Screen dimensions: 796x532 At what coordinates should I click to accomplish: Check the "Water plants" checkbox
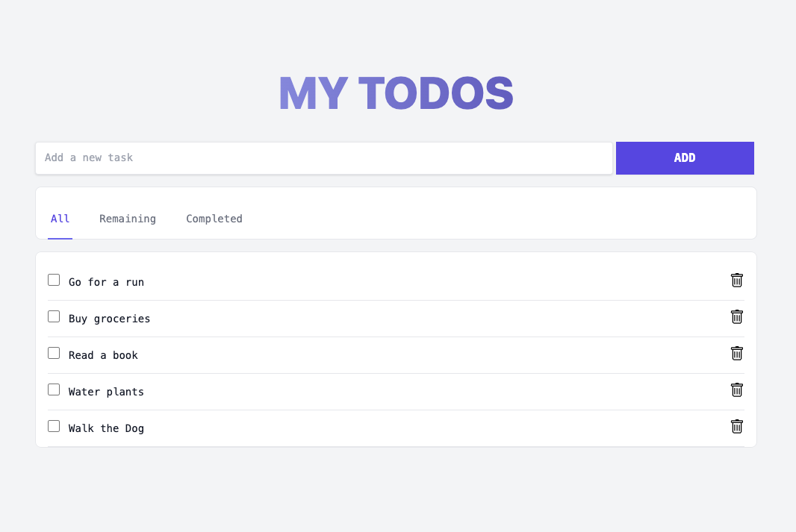coord(54,389)
